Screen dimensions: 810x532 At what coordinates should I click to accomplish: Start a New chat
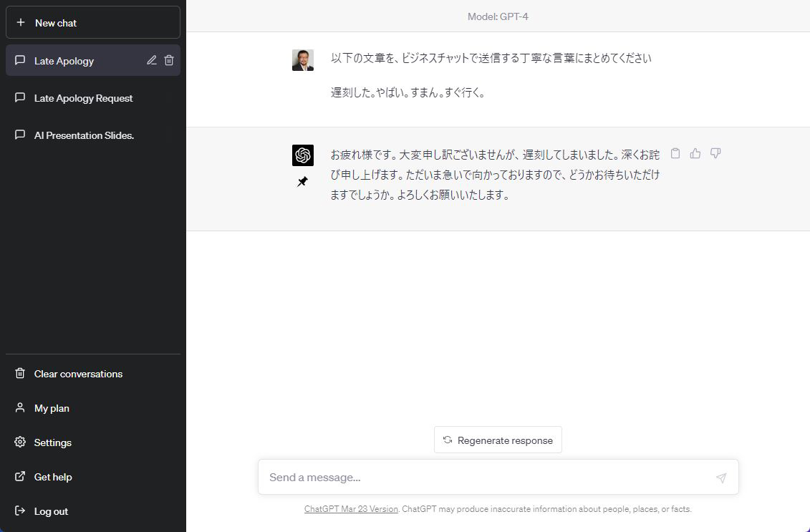[93, 23]
